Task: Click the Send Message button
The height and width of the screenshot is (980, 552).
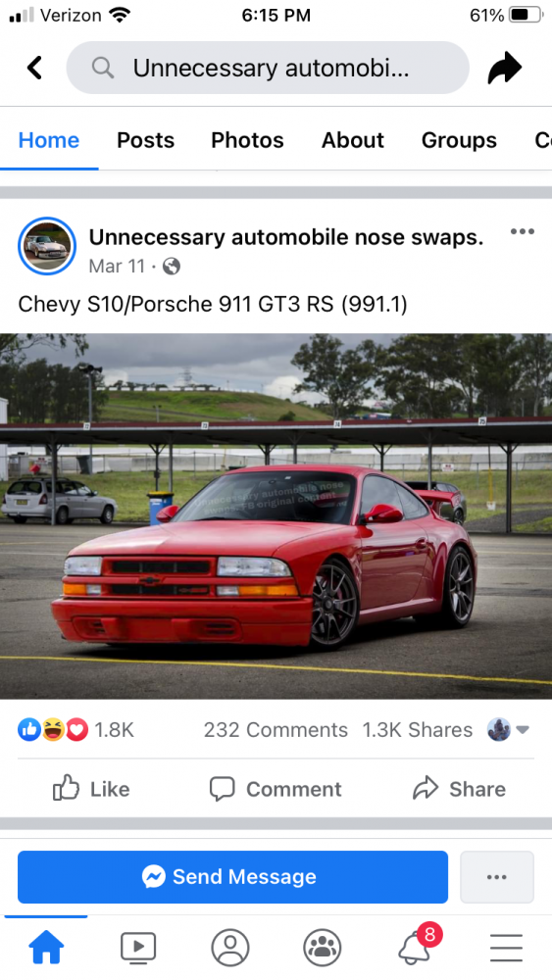Action: coord(232,877)
